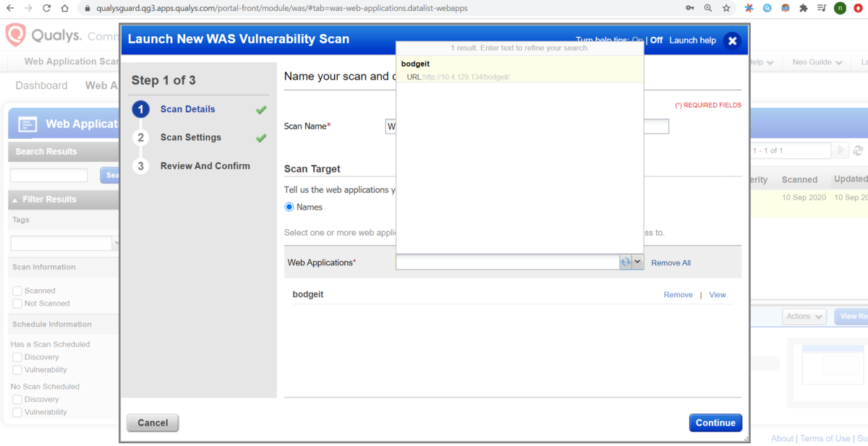The width and height of the screenshot is (868, 446).
Task: Open the Help dropdown menu
Action: [760, 62]
